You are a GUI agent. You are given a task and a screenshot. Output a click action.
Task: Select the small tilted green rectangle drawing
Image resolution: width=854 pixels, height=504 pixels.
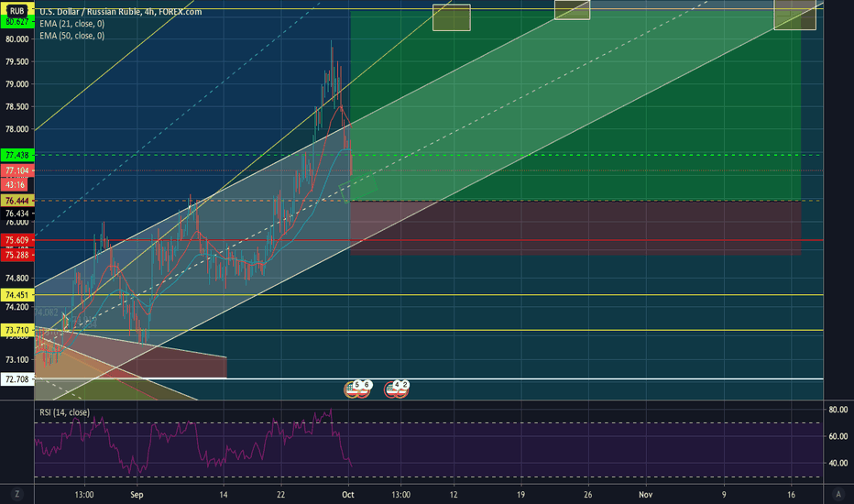point(358,187)
